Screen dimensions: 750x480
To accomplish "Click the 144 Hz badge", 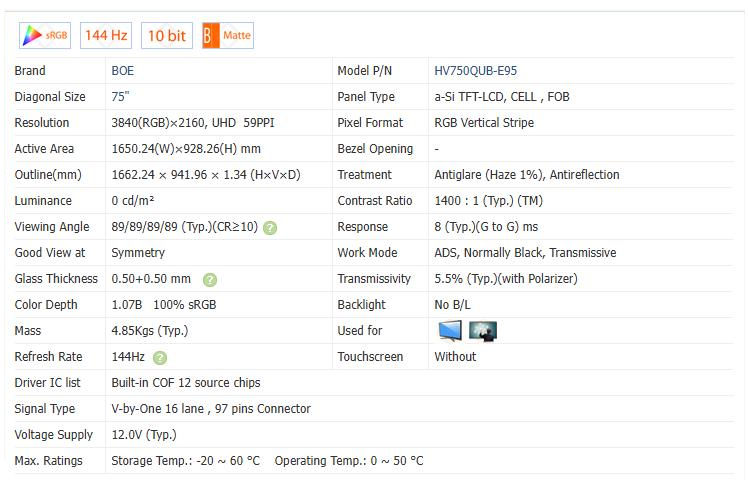I will (x=106, y=36).
